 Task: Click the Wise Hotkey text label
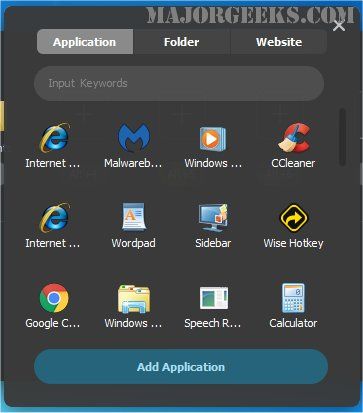click(x=293, y=243)
